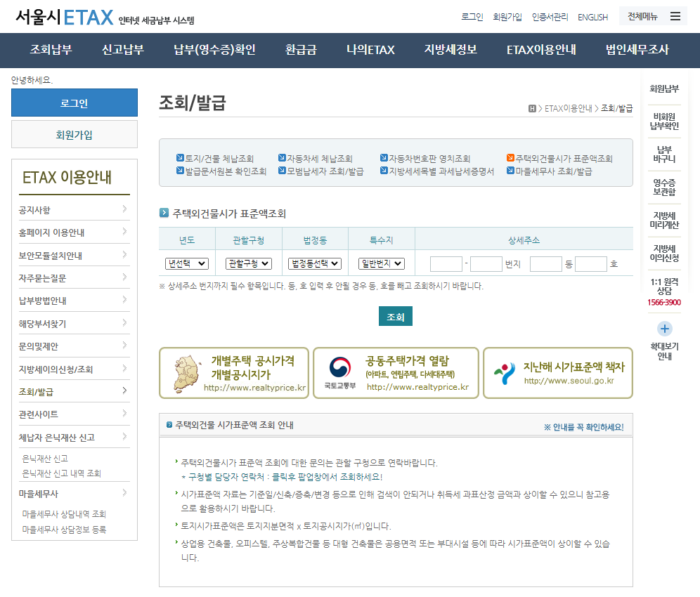
Task: Open 법인세무조사 main menu
Action: pos(637,50)
